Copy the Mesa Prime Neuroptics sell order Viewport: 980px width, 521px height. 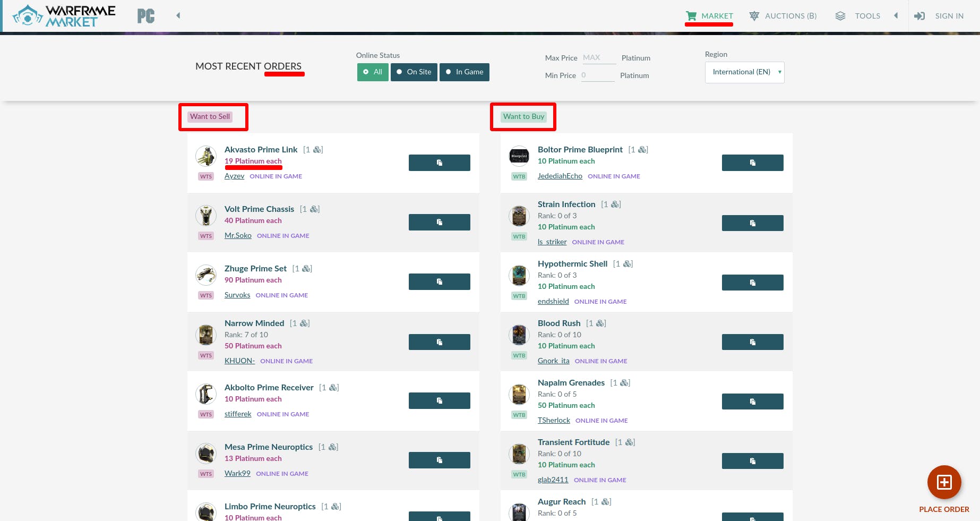click(x=439, y=460)
